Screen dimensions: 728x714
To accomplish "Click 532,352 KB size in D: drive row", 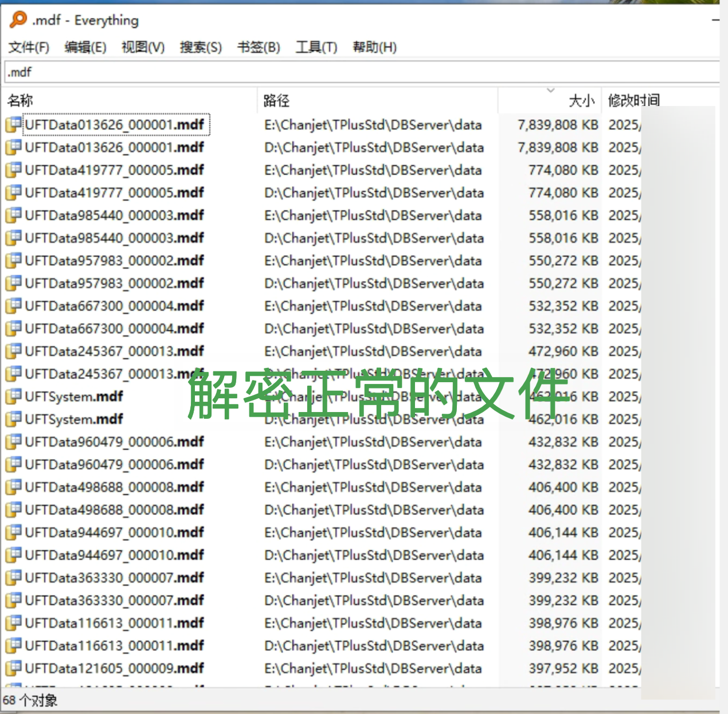I will (563, 328).
